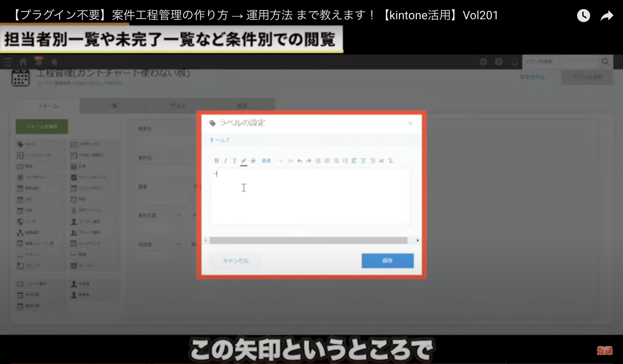The width and height of the screenshot is (623, 364).
Task: Select the align left icon
Action: point(354,161)
